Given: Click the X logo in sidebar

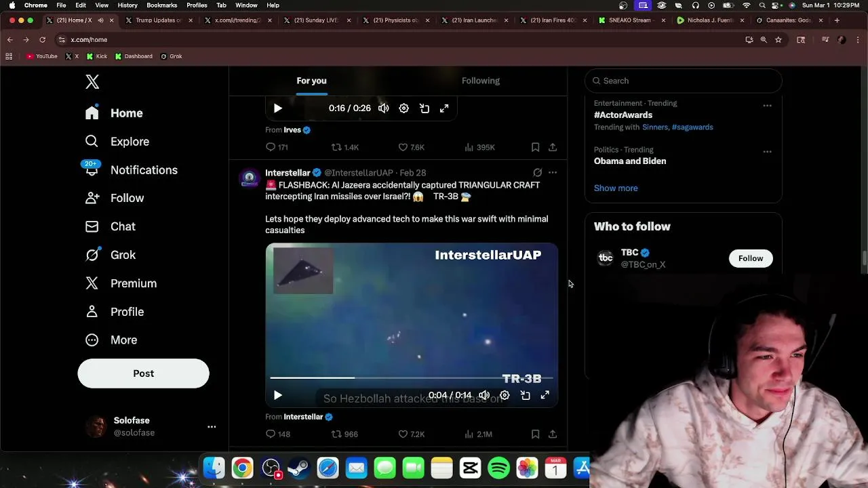Looking at the screenshot, I should [92, 82].
